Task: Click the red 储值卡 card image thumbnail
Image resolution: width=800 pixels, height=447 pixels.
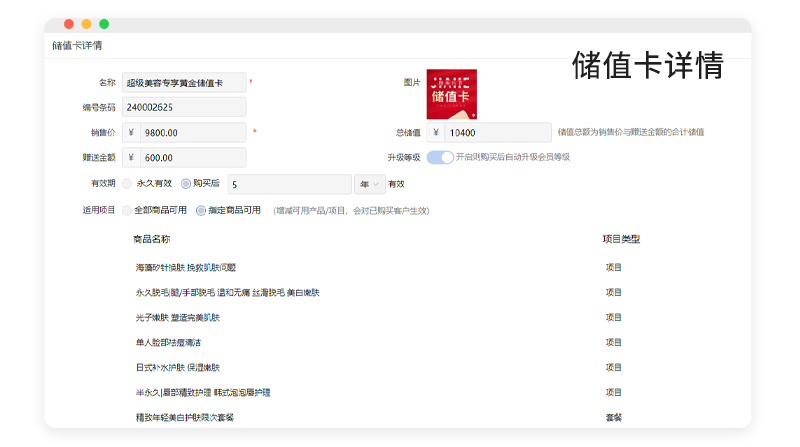Action: [x=451, y=94]
